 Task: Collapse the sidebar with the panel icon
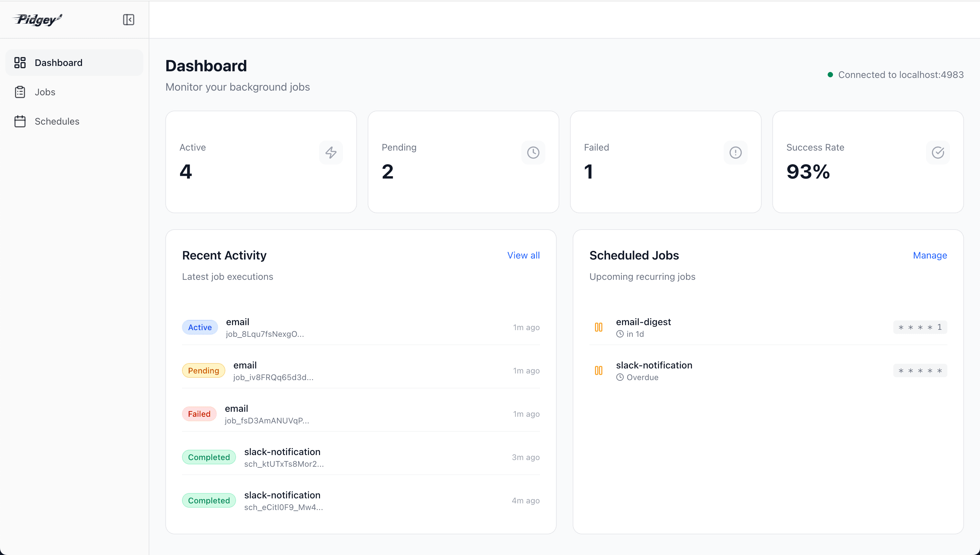128,19
